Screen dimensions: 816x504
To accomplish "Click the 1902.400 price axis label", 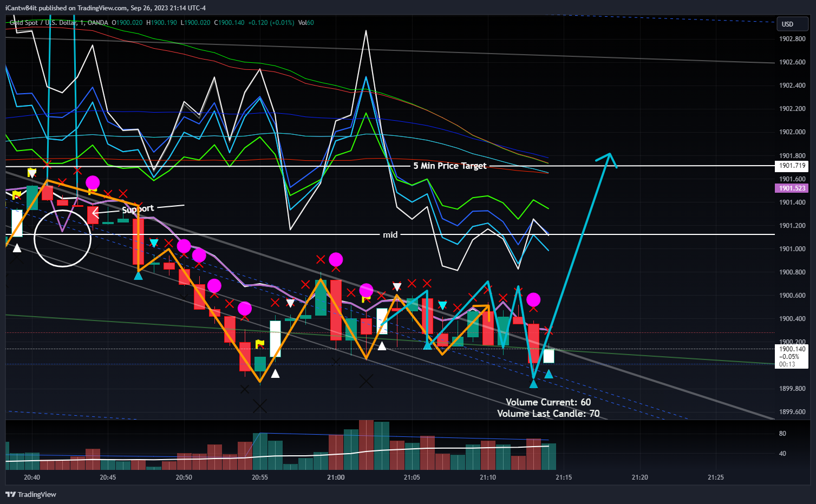I will (792, 86).
